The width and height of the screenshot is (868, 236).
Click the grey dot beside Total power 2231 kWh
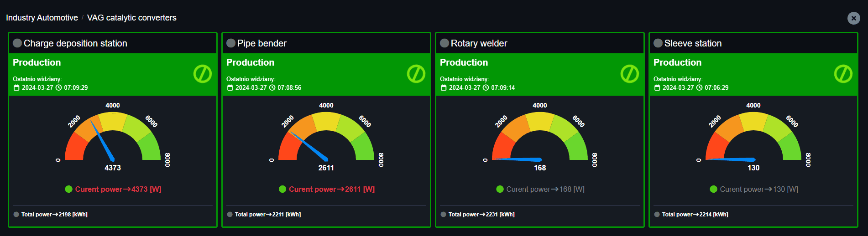coord(444,215)
